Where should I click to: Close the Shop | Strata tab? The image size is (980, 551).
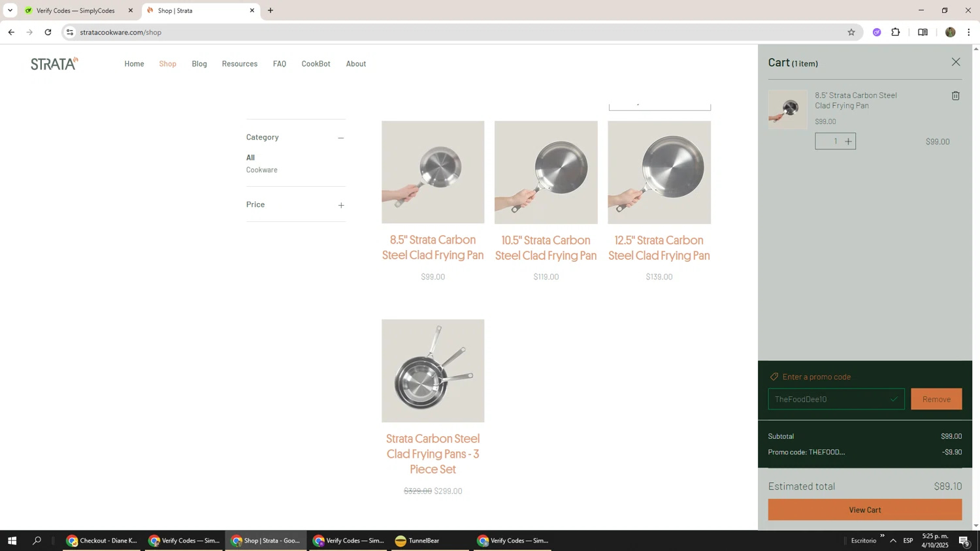pos(252,10)
